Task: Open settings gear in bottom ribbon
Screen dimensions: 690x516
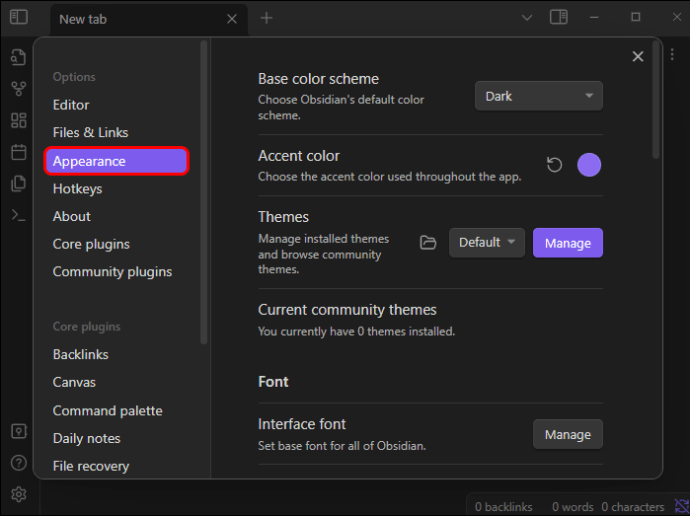Action: click(x=18, y=494)
